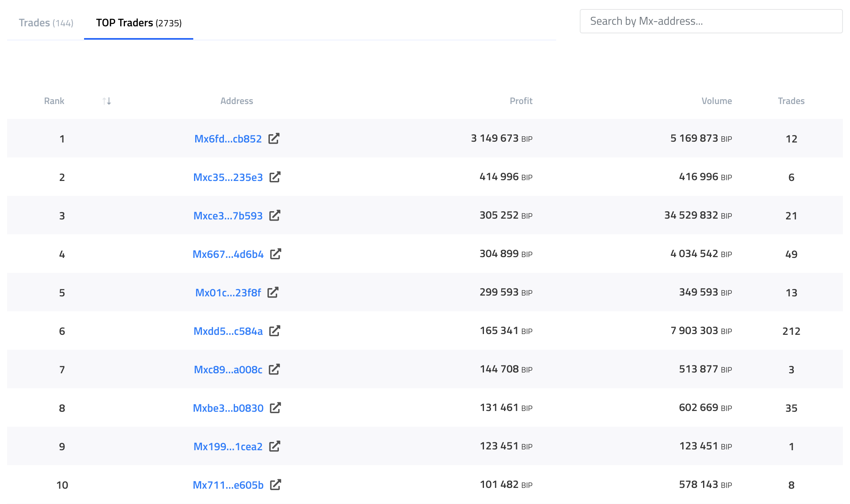Toggle rank sort order arrows
850x504 pixels.
(x=106, y=101)
